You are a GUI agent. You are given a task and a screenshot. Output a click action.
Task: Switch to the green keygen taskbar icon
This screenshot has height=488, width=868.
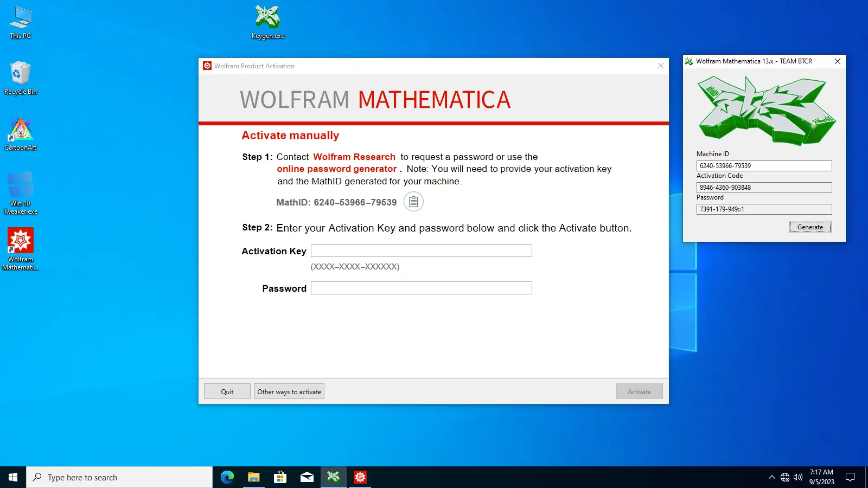click(x=334, y=477)
